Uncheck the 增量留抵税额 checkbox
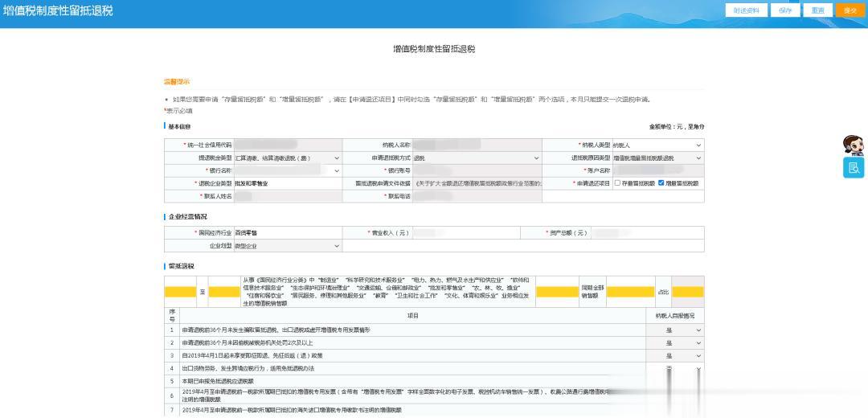Image resolution: width=868 pixels, height=418 pixels. [x=661, y=183]
